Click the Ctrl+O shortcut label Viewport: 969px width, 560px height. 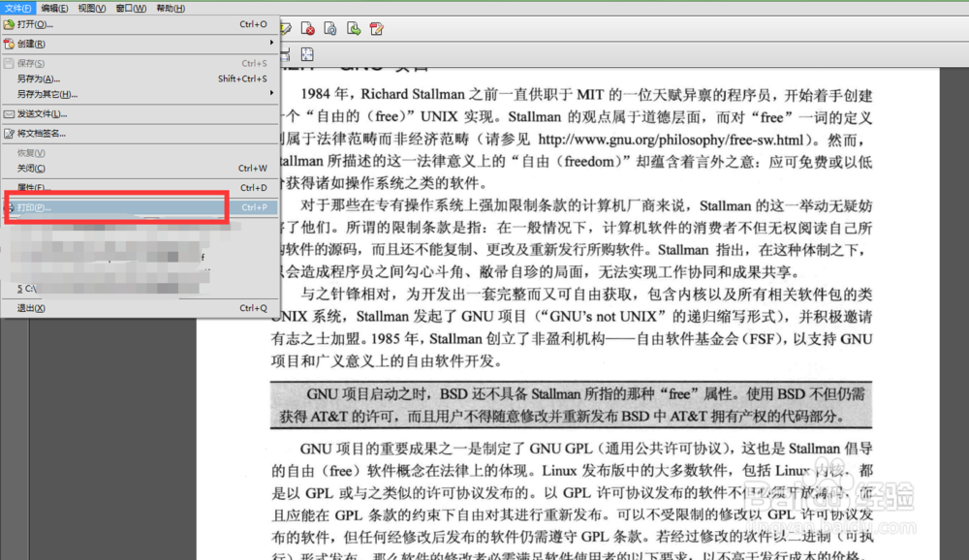coord(253,24)
